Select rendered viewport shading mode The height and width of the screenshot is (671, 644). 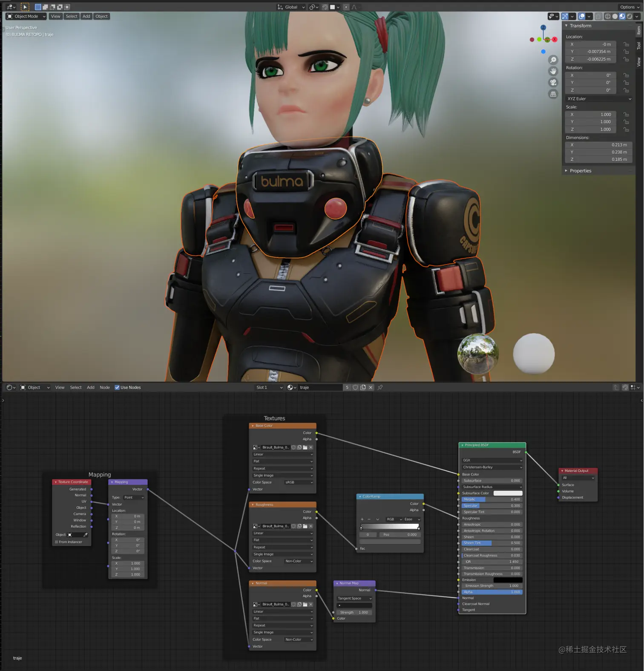coord(630,16)
